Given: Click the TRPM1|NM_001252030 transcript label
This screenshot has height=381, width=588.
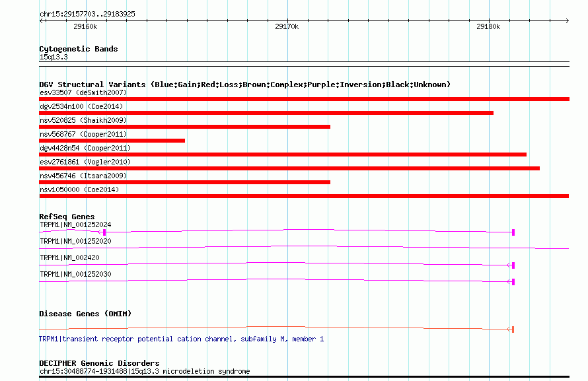Looking at the screenshot, I should tap(75, 274).
